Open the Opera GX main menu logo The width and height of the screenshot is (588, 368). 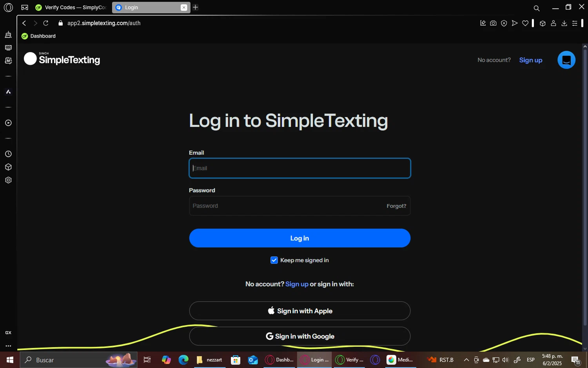8,7
